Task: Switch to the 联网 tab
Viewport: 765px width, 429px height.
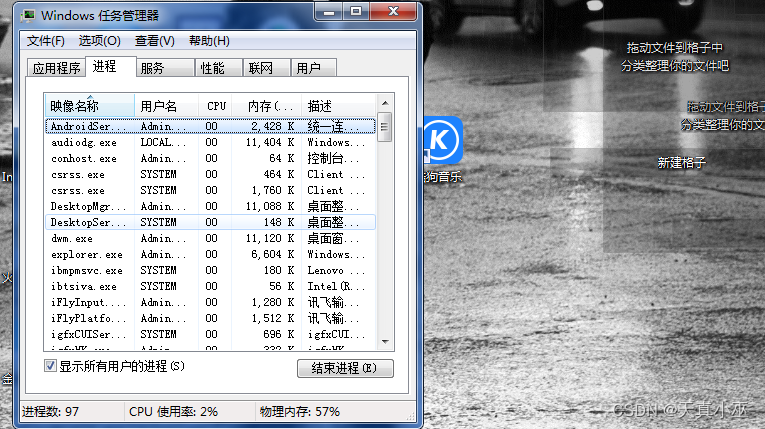Action: pyautogui.click(x=266, y=68)
